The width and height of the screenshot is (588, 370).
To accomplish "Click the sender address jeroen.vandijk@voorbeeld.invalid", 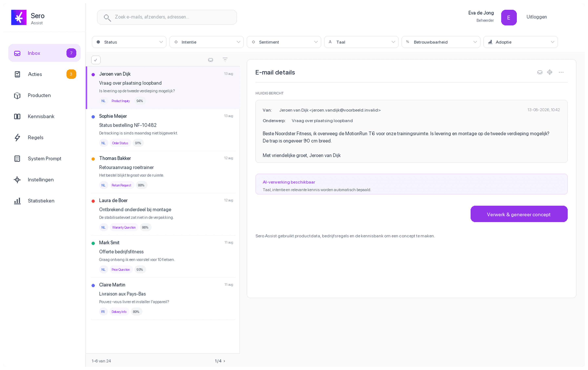I will 345,110.
